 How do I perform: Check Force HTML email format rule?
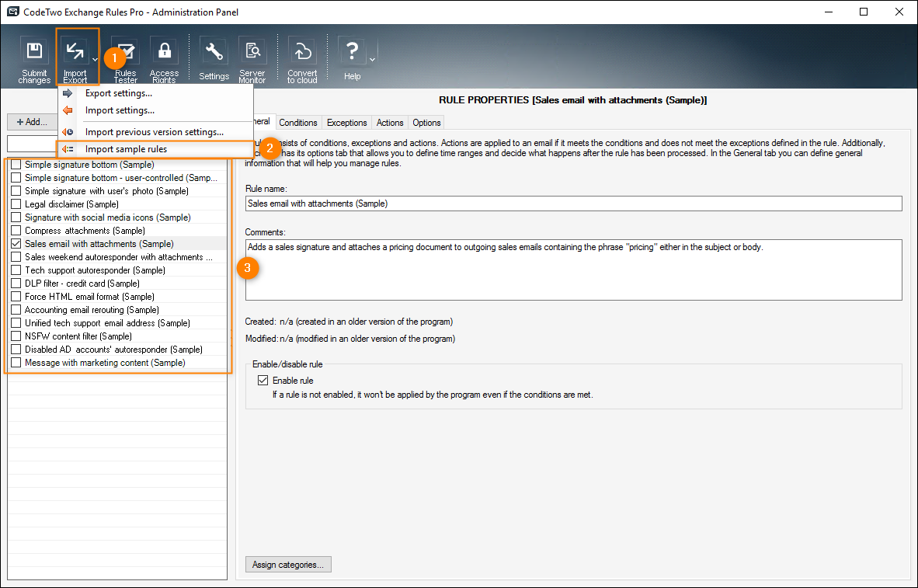pos(16,297)
